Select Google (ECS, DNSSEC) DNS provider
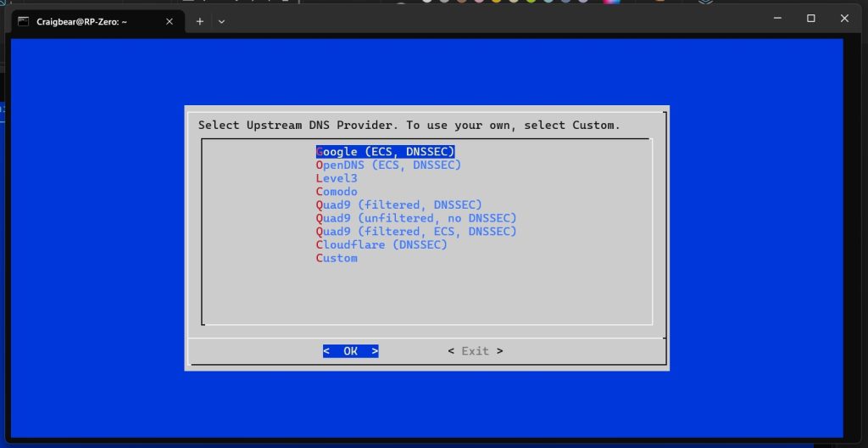Viewport: 868px width, 448px height. tap(386, 151)
